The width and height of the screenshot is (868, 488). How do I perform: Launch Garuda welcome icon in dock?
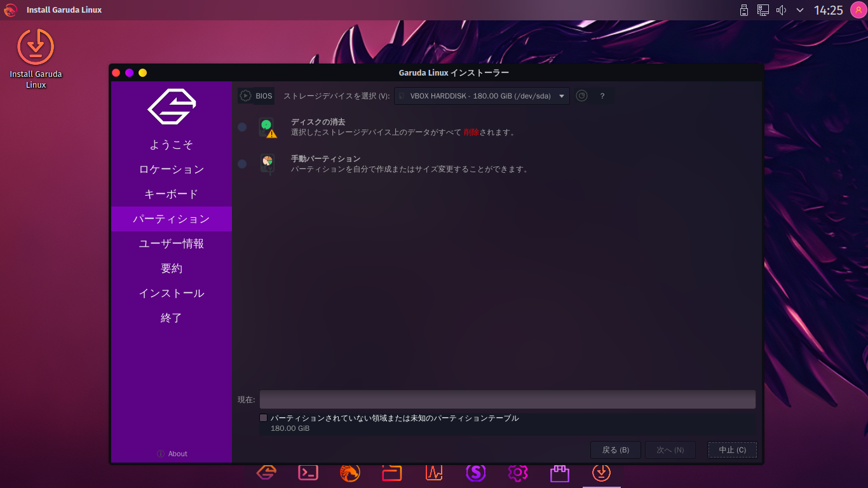point(266,472)
